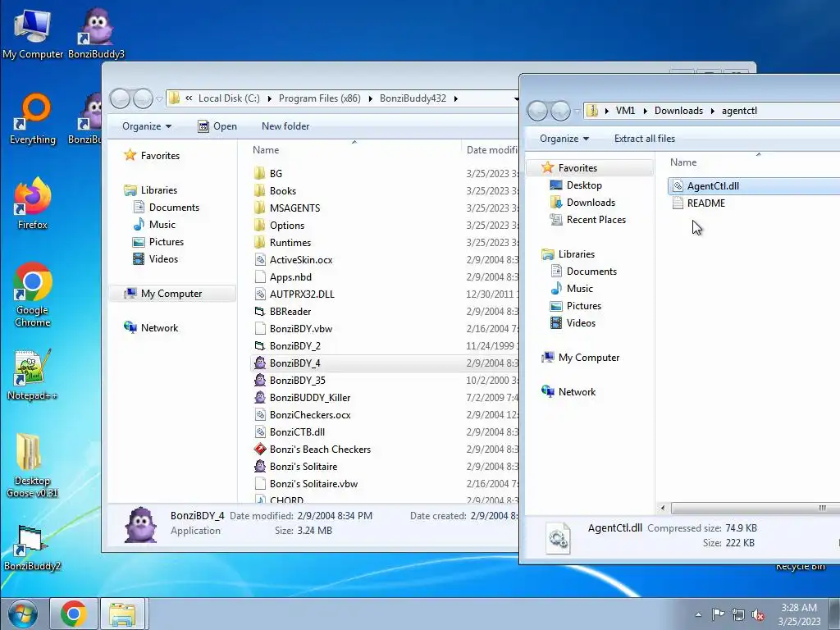
Task: Expand arrow after Local Disk (C:) breadcrumb
Action: pos(269,98)
